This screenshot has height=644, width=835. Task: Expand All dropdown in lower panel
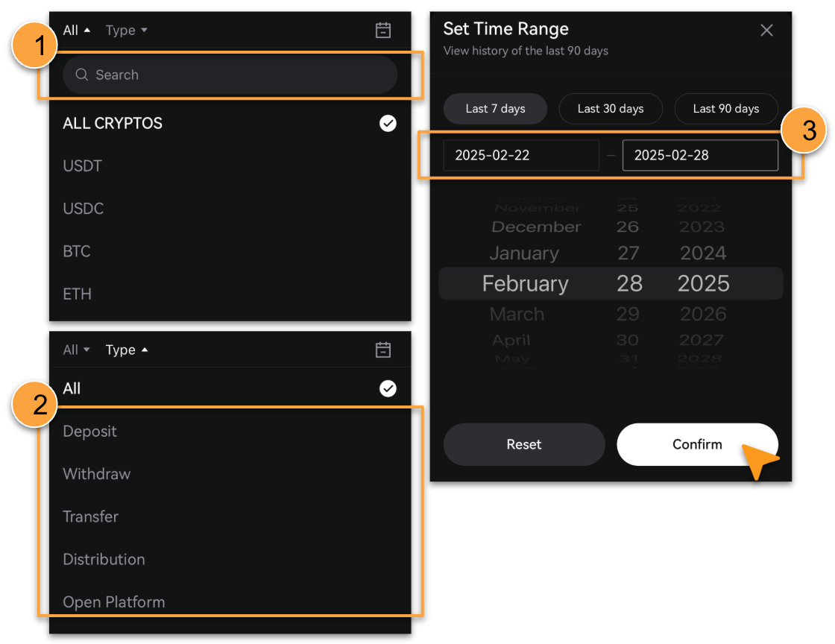[x=76, y=350]
